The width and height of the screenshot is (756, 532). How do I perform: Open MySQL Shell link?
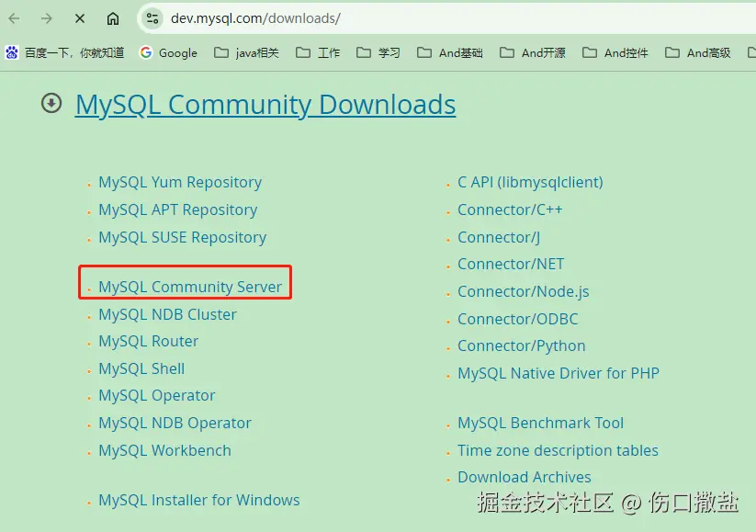tap(141, 369)
